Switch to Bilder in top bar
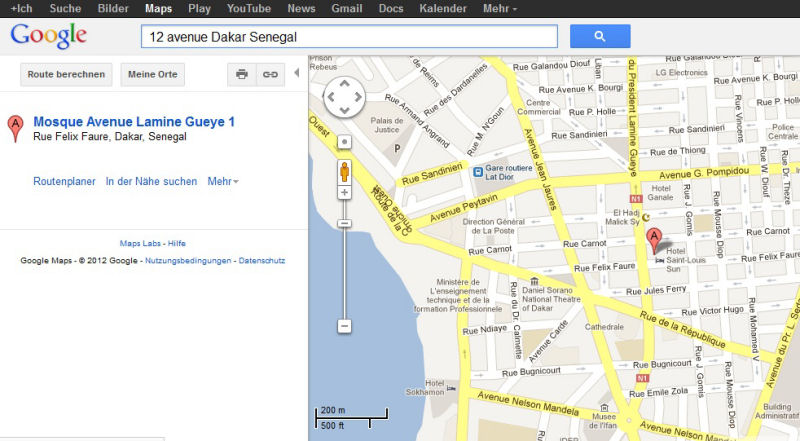 [x=113, y=8]
